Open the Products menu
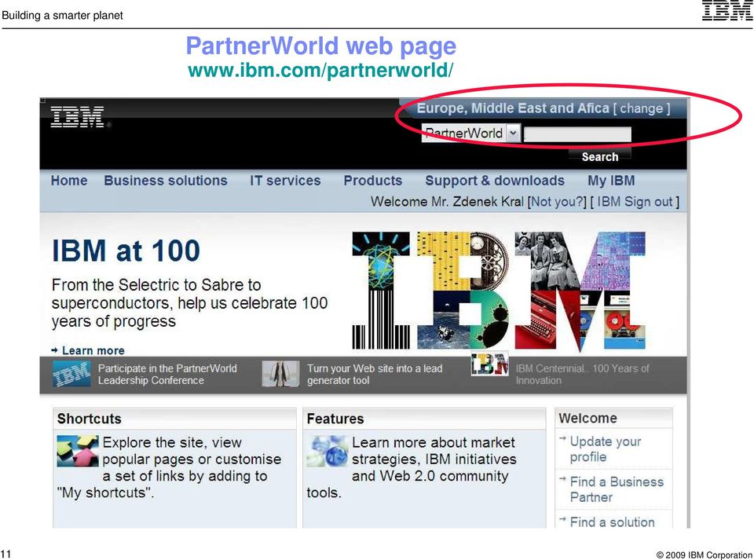The image size is (754, 560). point(372,181)
